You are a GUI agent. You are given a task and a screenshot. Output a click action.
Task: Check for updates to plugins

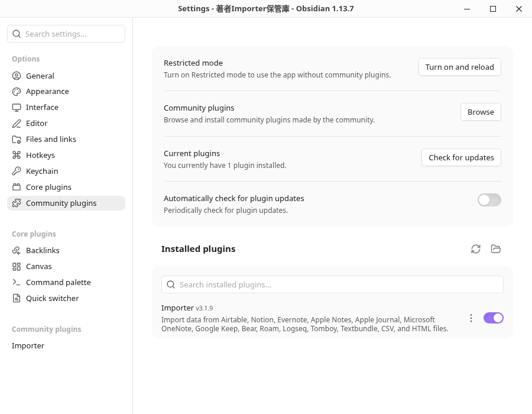pos(461,157)
